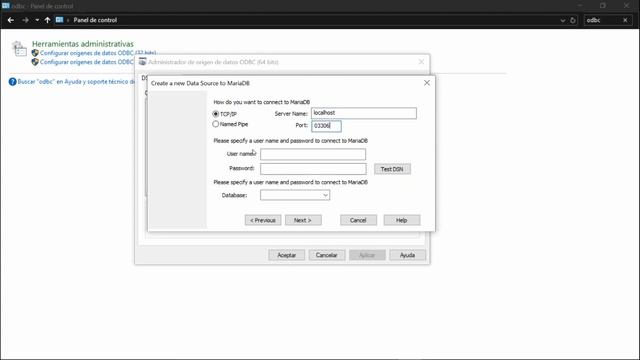
Task: Minimize the Control Panel window
Action: coord(580,5)
